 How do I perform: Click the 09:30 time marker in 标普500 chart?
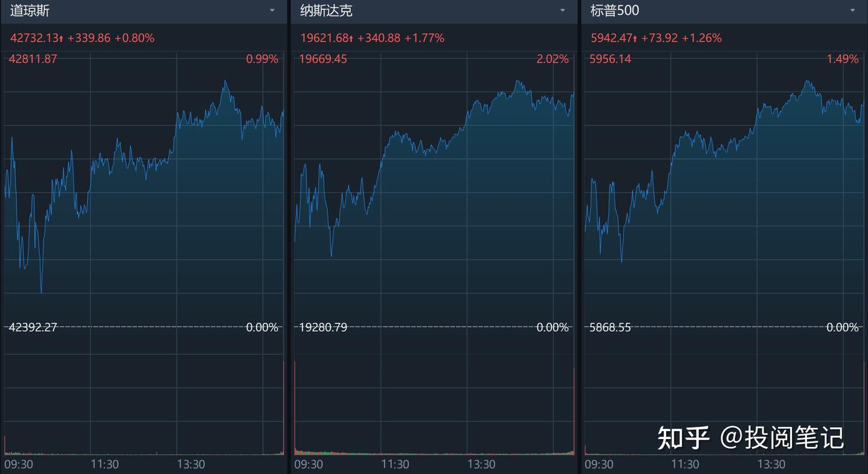point(599,464)
